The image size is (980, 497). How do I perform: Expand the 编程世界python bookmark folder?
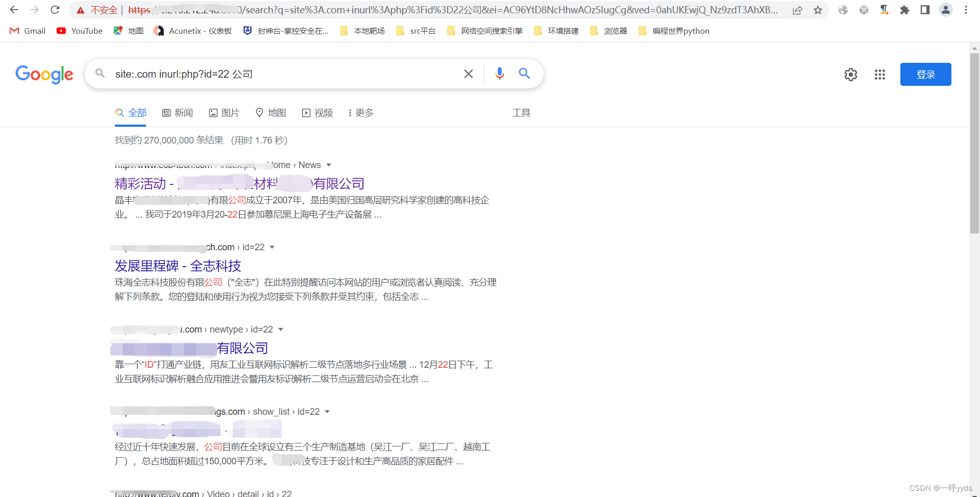(674, 31)
